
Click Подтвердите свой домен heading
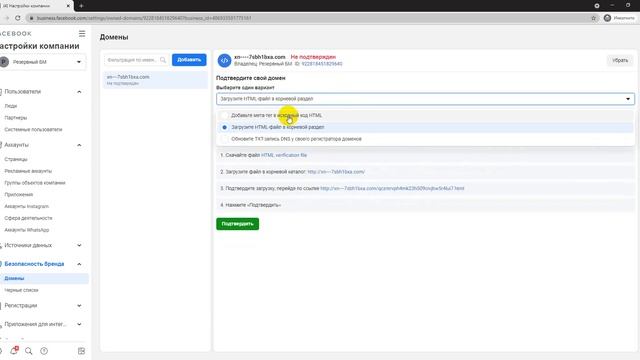pyautogui.click(x=251, y=78)
